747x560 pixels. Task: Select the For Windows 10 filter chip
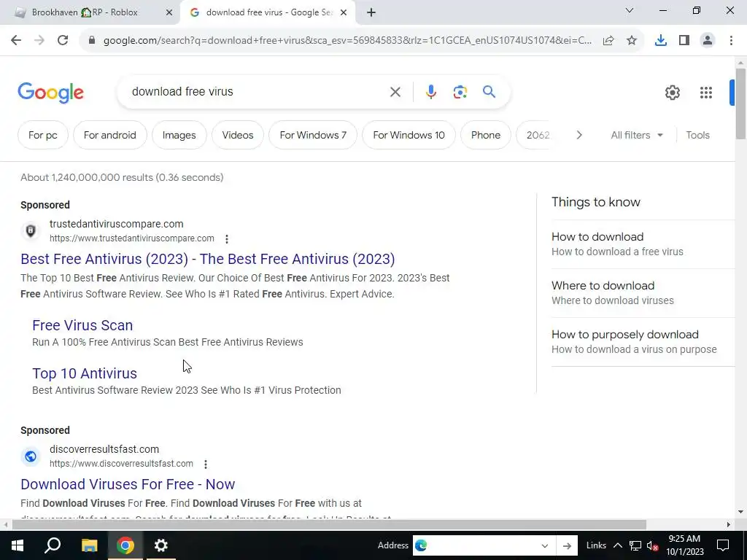(x=409, y=135)
